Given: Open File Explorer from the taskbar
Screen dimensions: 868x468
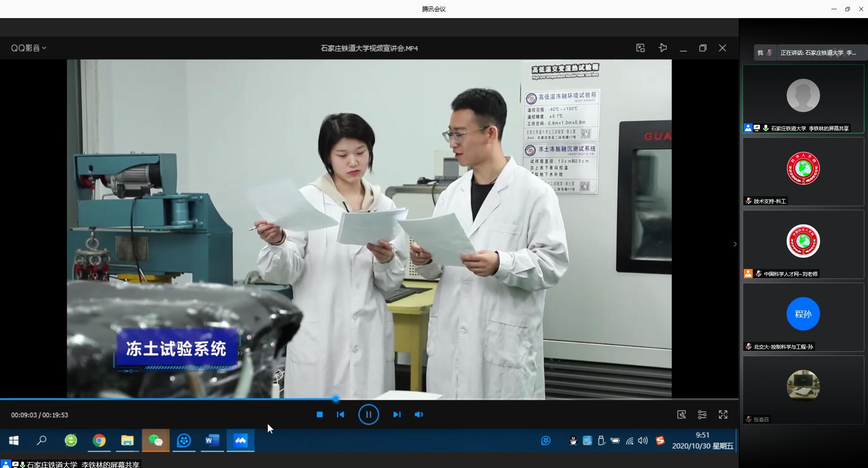Looking at the screenshot, I should pyautogui.click(x=127, y=440).
